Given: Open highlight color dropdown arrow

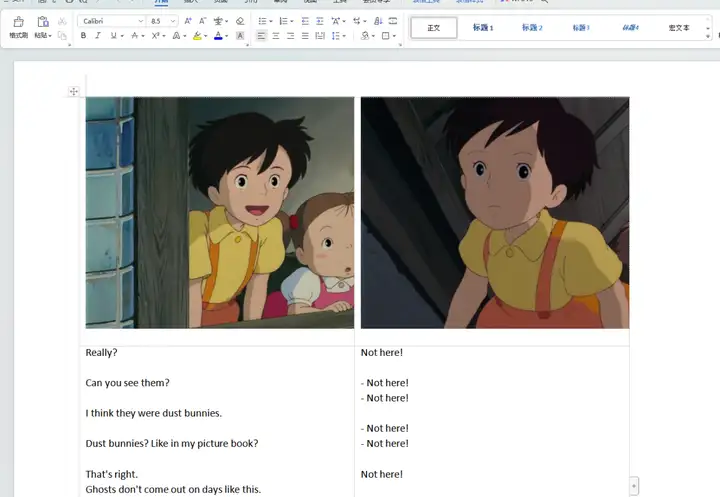Looking at the screenshot, I should (x=205, y=36).
